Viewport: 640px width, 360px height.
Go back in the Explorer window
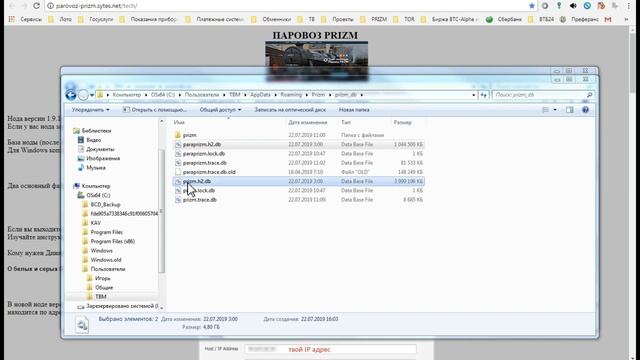click(71, 95)
